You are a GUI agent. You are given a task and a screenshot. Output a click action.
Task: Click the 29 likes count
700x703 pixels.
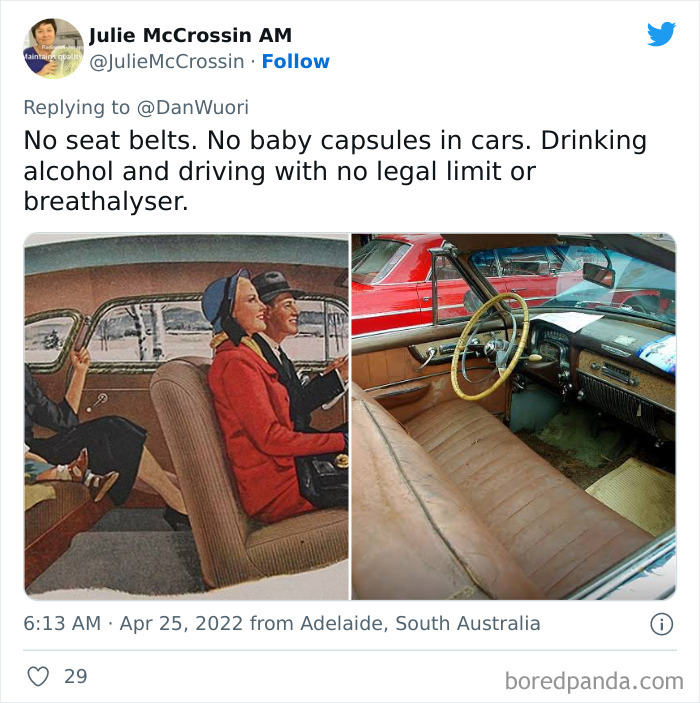pos(75,676)
